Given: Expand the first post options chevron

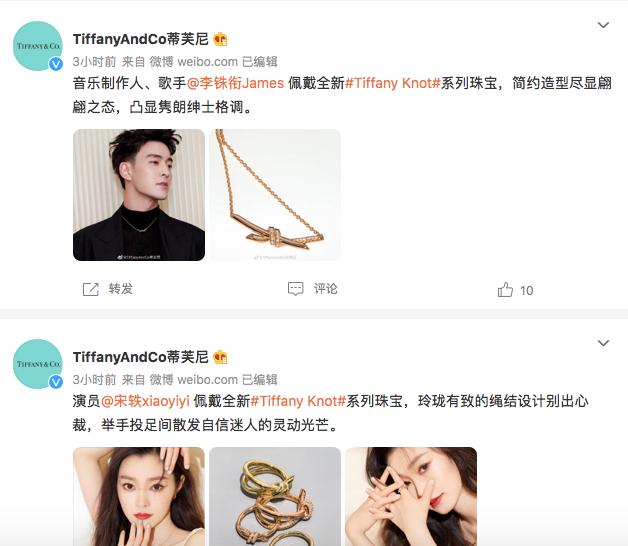Looking at the screenshot, I should pos(603,25).
